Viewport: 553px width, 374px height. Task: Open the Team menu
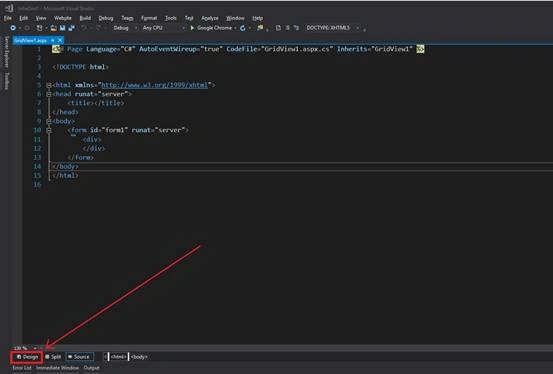pos(127,18)
